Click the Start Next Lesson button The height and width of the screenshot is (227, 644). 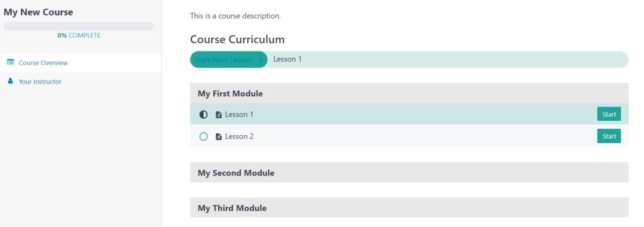point(229,60)
